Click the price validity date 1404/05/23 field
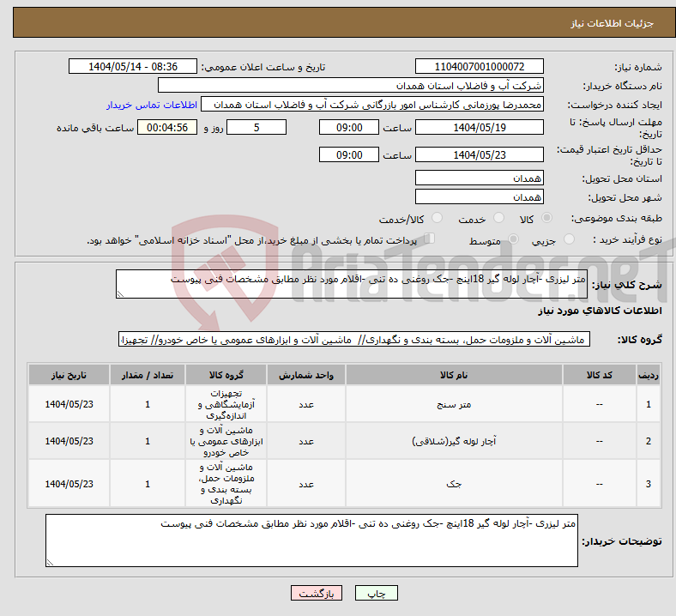Screen dimensions: 676x616 pyautogui.click(x=479, y=154)
